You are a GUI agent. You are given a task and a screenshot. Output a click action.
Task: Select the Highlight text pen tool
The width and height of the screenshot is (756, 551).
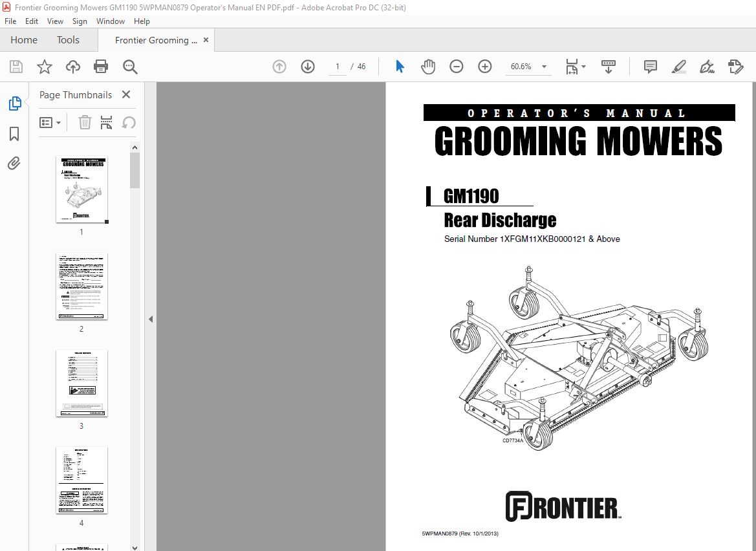point(679,67)
